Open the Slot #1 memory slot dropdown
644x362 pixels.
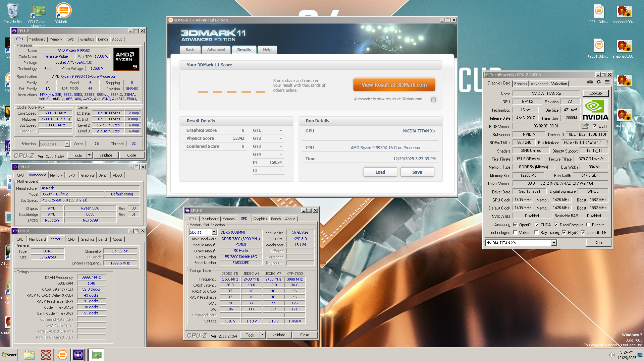tap(214, 232)
